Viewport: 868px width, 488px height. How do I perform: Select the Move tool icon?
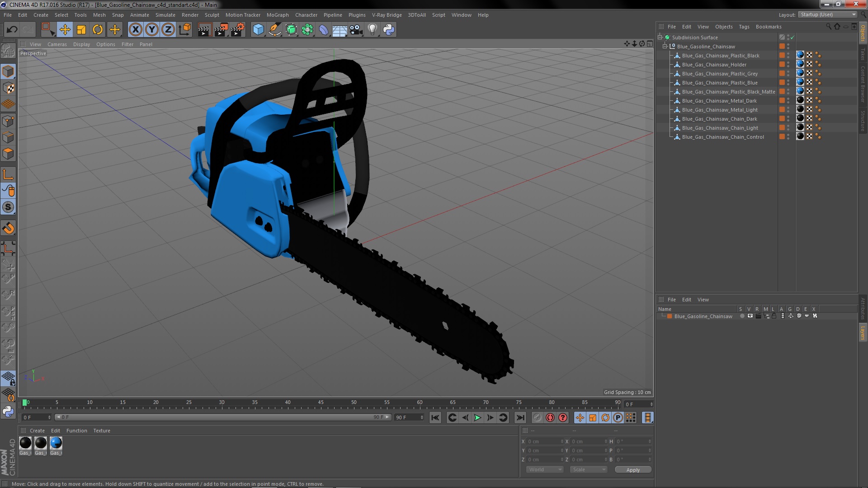pyautogui.click(x=65, y=30)
